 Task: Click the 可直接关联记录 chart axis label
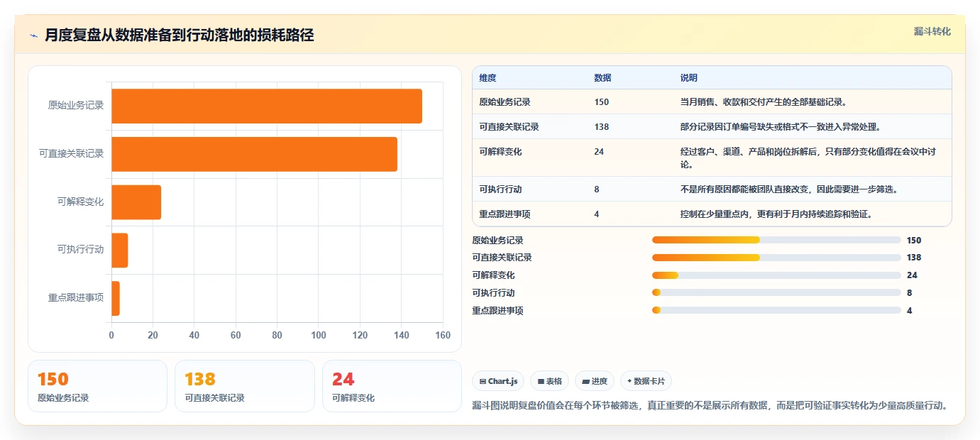[72, 154]
